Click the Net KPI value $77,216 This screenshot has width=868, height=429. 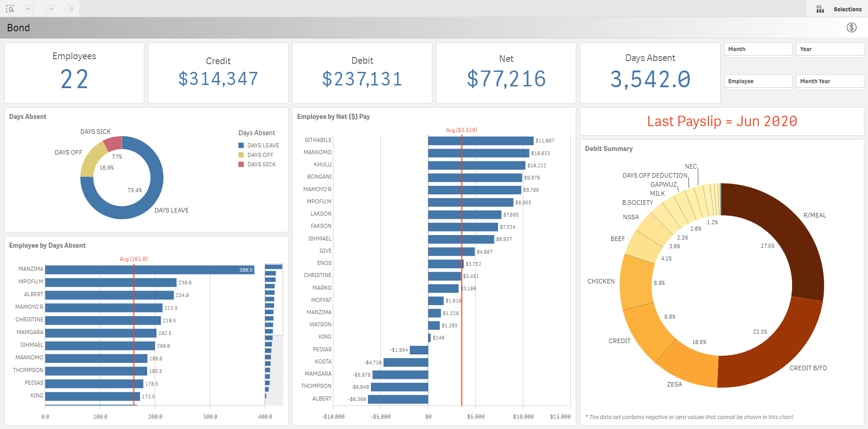[506, 79]
